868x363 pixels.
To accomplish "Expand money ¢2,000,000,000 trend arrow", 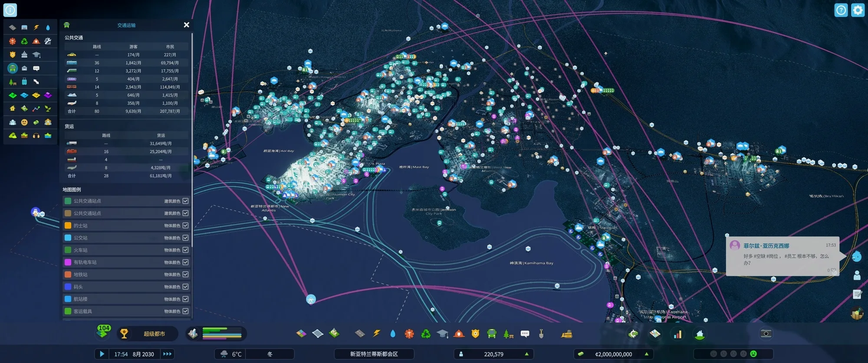I will 646,354.
